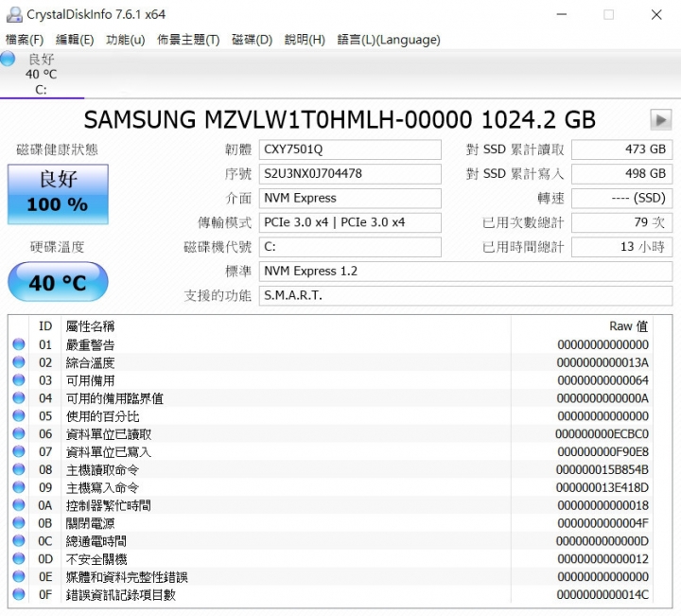Click the ID column header
This screenshot has width=681, height=616.
[45, 326]
